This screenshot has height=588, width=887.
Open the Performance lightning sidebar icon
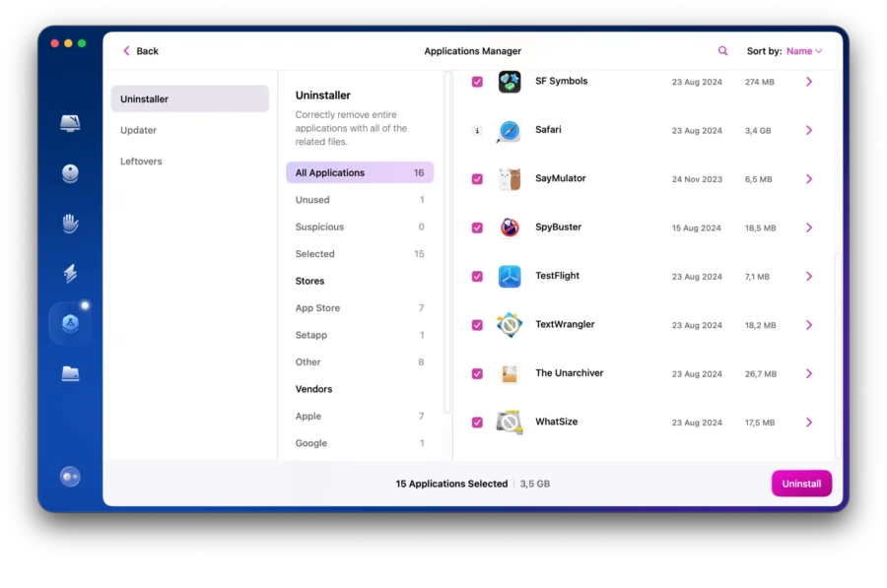point(70,273)
